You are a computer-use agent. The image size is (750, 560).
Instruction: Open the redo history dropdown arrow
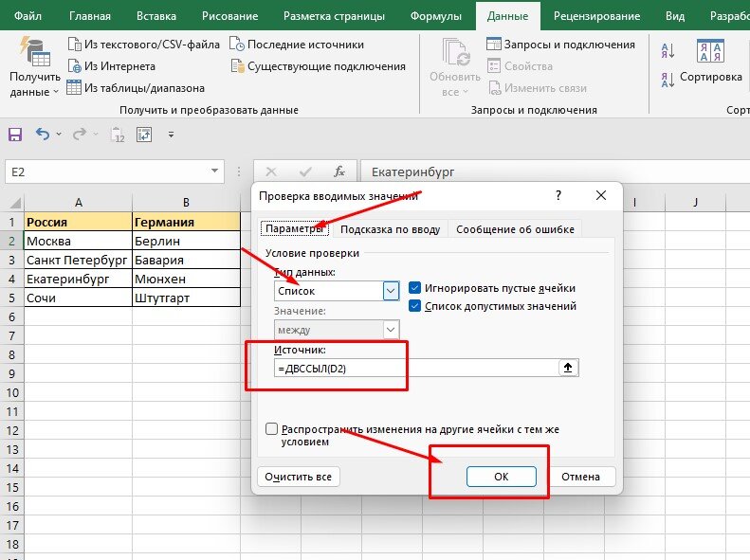click(x=95, y=135)
